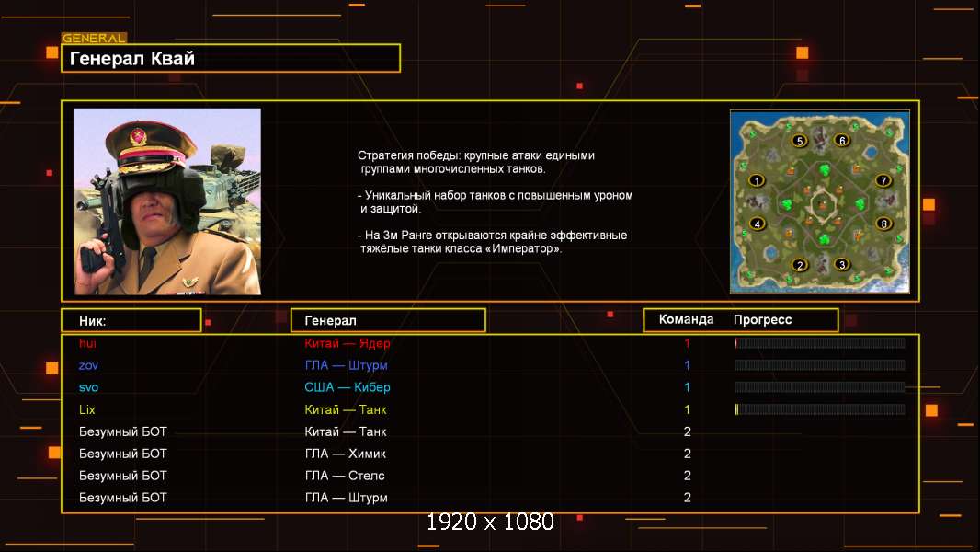The image size is (980, 552).
Task: Click the loading progress bar for hui
Action: pos(820,343)
